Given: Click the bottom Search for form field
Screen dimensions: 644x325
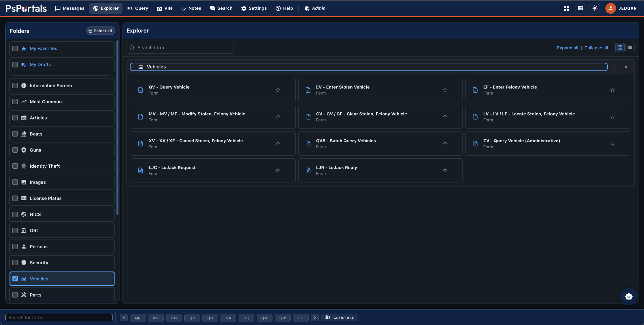Looking at the screenshot, I should pos(59,318).
